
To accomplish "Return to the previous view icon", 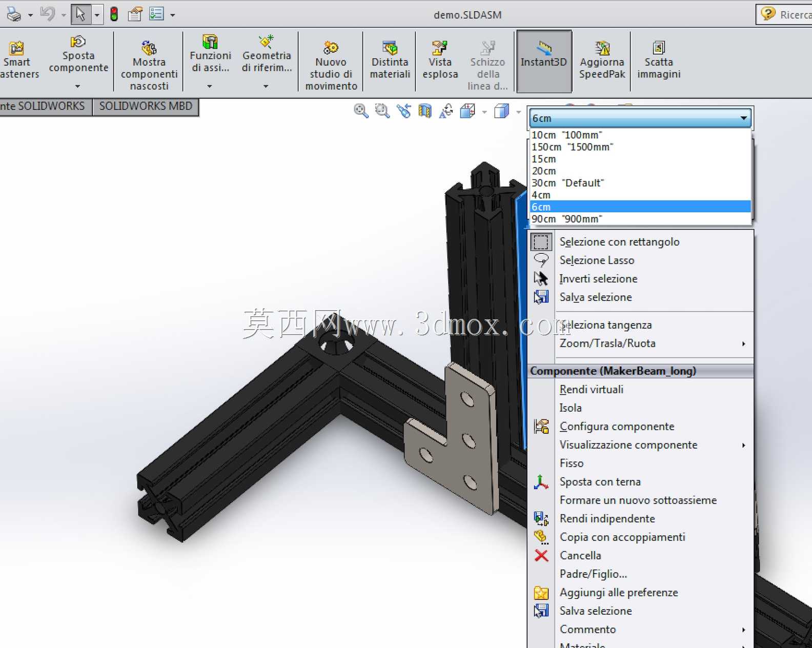I will pyautogui.click(x=403, y=111).
